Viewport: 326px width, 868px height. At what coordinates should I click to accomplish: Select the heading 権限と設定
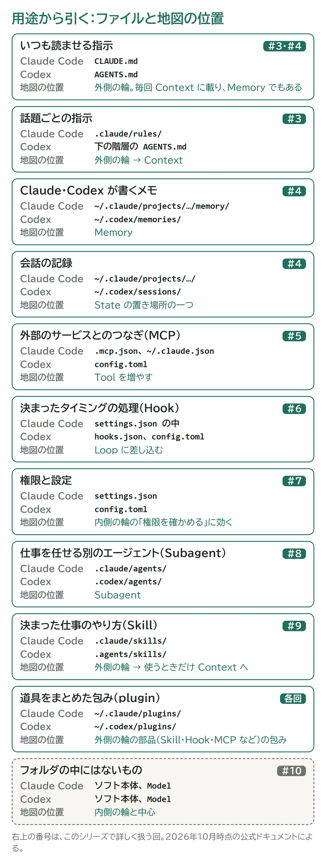pos(46,481)
